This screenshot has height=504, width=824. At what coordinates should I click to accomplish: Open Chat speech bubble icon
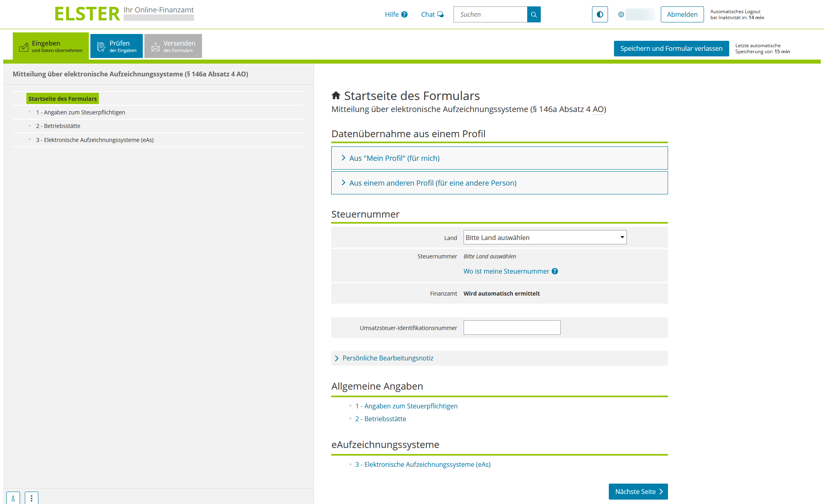coord(440,15)
